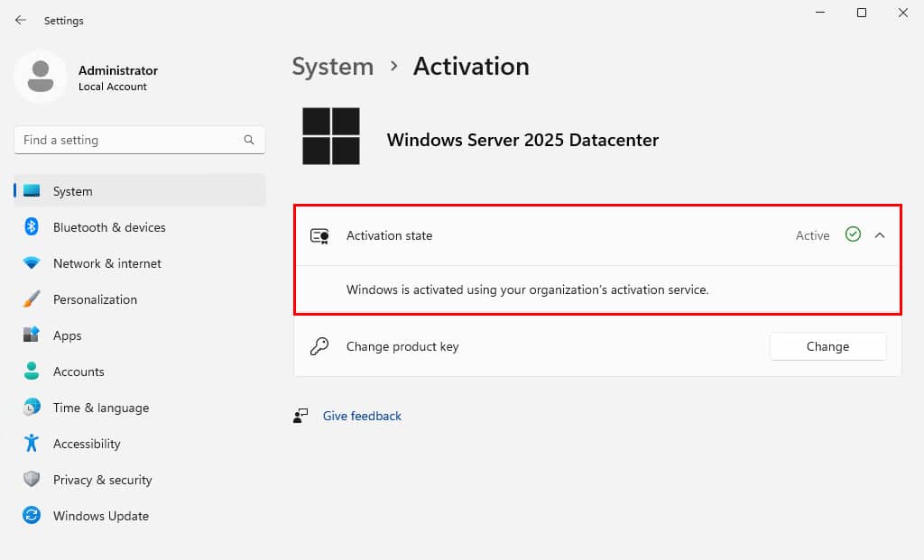Open the Give feedback link
Image resolution: width=924 pixels, height=560 pixels.
362,416
